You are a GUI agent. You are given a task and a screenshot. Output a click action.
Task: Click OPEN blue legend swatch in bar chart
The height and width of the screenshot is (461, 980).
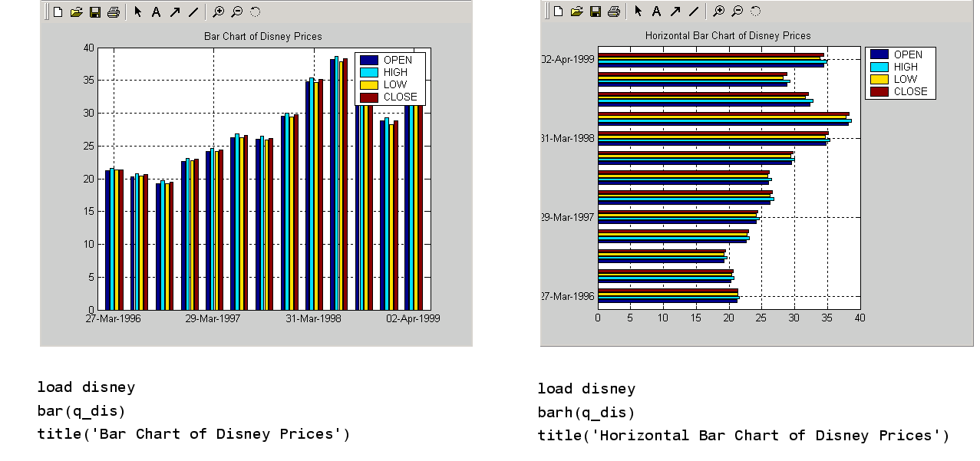[x=369, y=60]
